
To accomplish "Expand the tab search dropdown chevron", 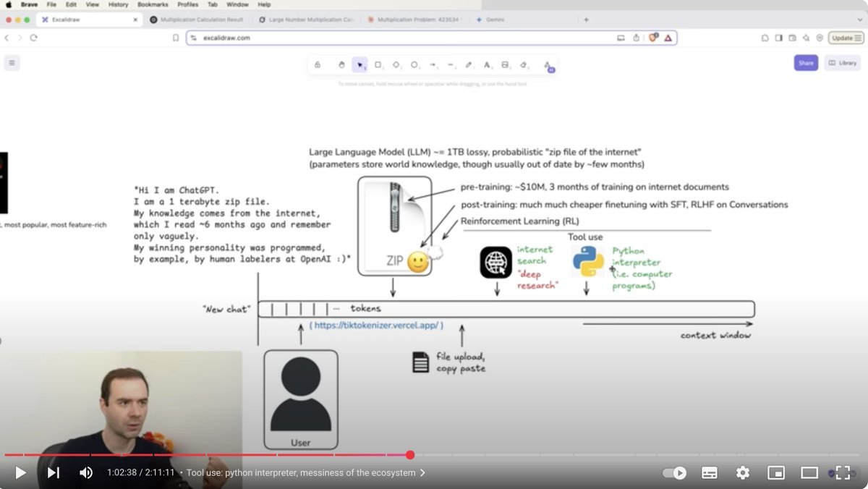I will click(x=859, y=20).
